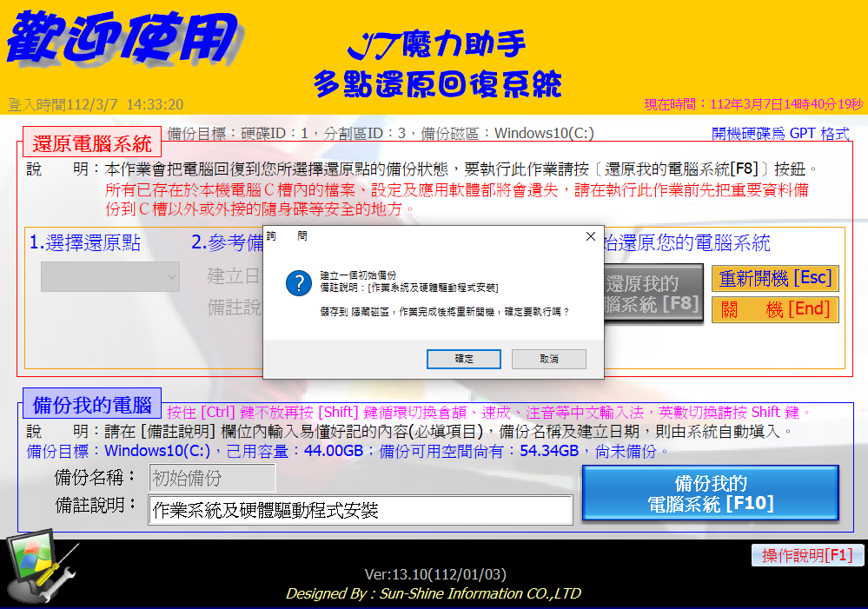Click the blue question mark icon in dialog
The width and height of the screenshot is (868, 609).
299,281
